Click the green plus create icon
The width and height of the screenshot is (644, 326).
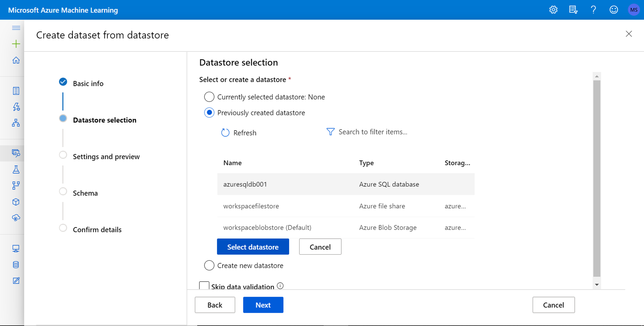[16, 44]
